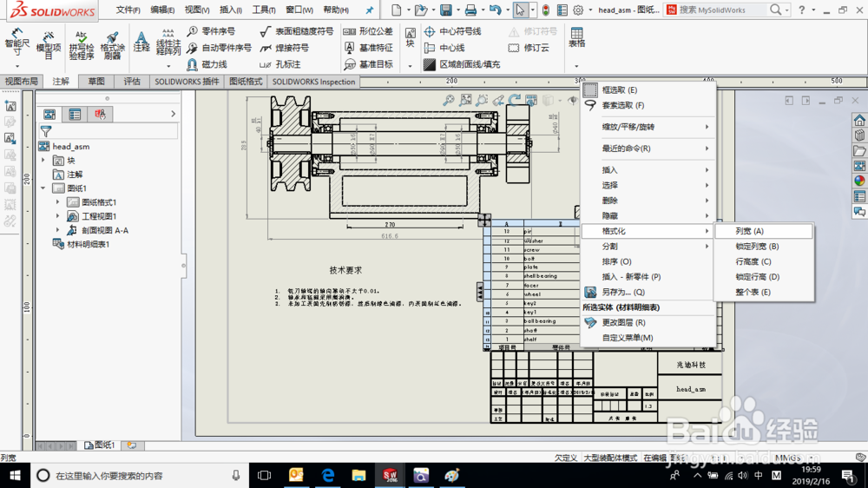This screenshot has width=868, height=488.
Task: Open the 表格 tables tool
Action: [x=576, y=37]
